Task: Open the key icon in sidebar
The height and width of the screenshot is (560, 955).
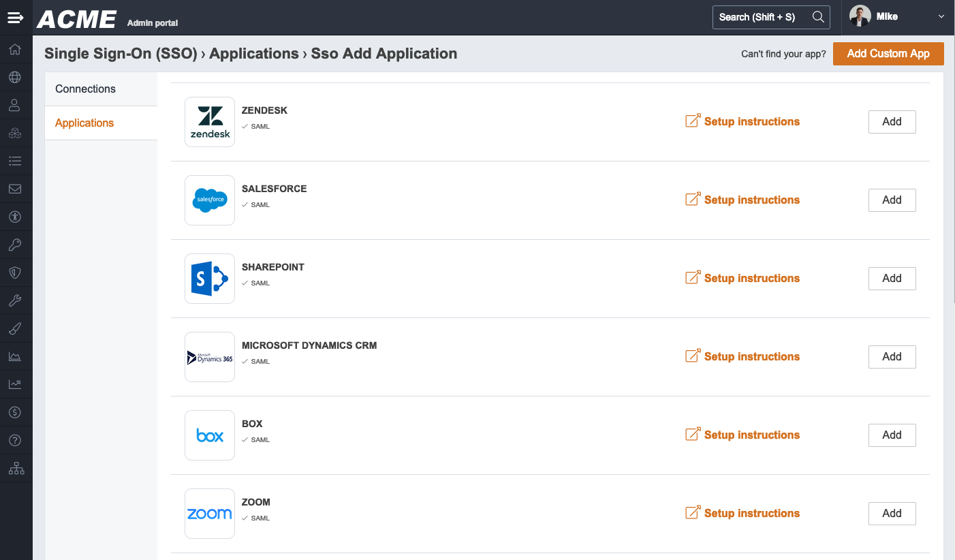Action: click(15, 245)
